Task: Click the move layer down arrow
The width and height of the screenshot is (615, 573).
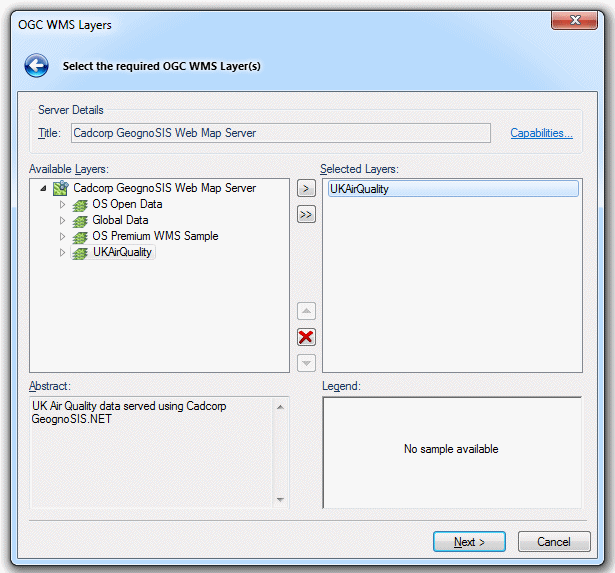Action: (306, 363)
